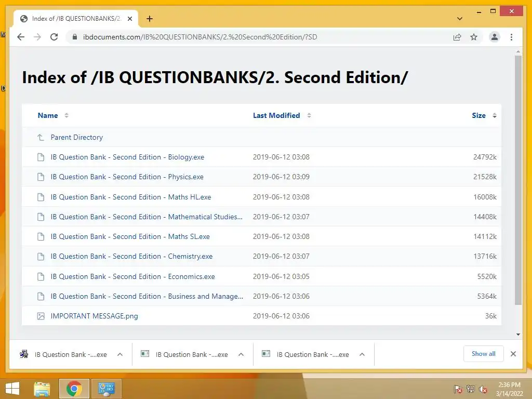
Task: Click the file icon beside Chemistry.exe
Action: point(41,257)
